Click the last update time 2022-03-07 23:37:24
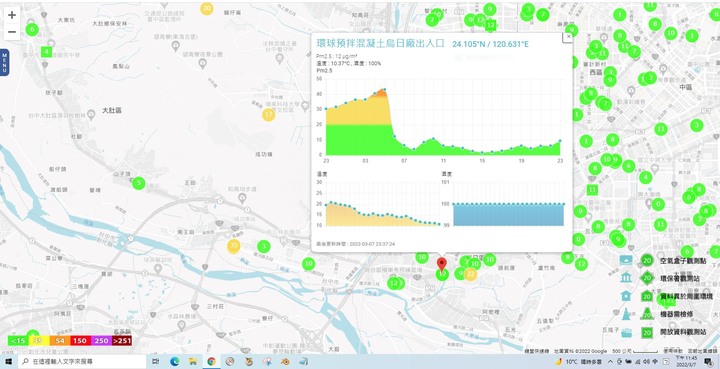 click(x=356, y=244)
